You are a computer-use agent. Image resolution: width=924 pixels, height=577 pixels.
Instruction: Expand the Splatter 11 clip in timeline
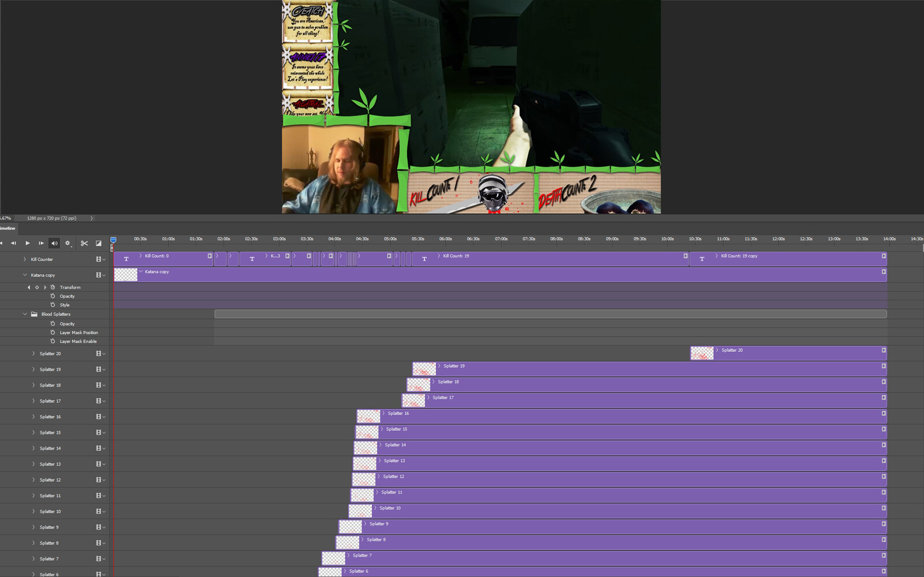point(378,492)
